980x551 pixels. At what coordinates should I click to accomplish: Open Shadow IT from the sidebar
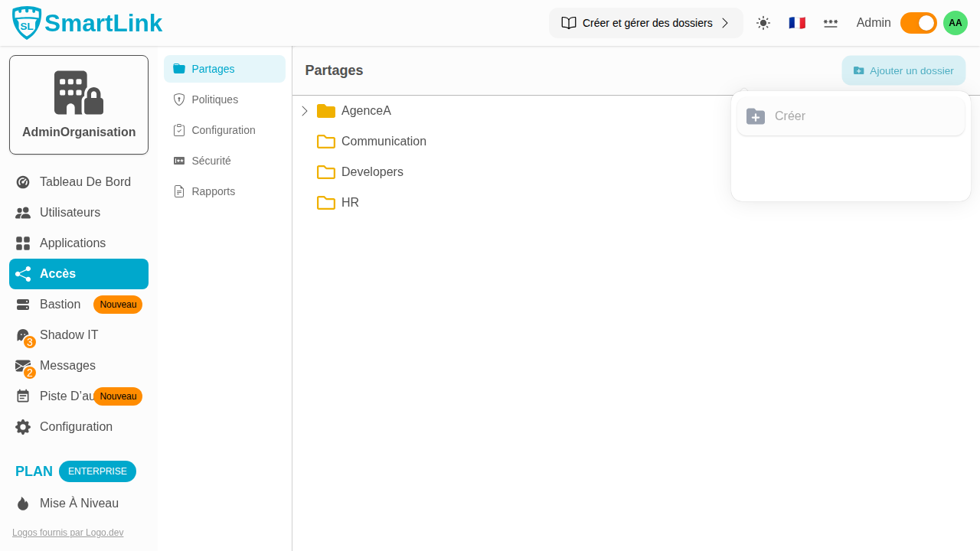tap(69, 335)
